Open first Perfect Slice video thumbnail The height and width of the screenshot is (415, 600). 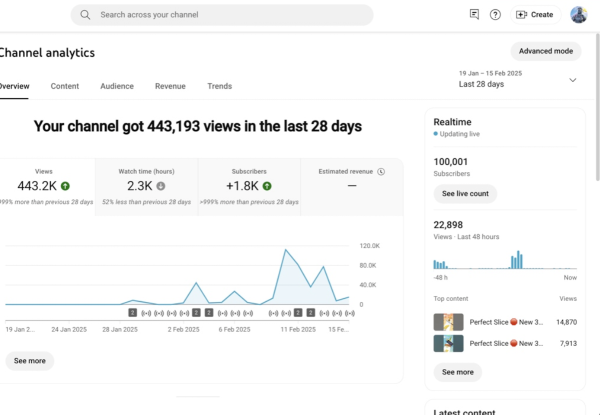(x=448, y=322)
